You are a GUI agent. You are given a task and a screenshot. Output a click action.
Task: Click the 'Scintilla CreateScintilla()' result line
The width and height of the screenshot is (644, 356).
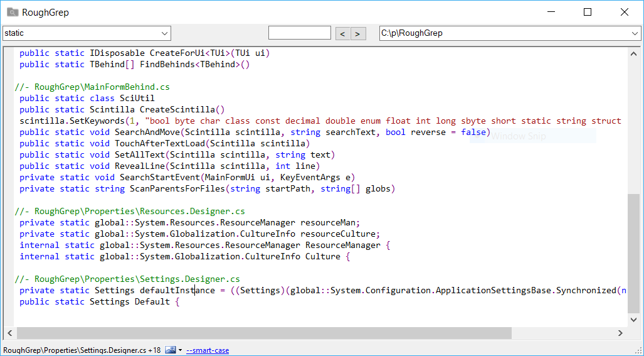point(122,109)
